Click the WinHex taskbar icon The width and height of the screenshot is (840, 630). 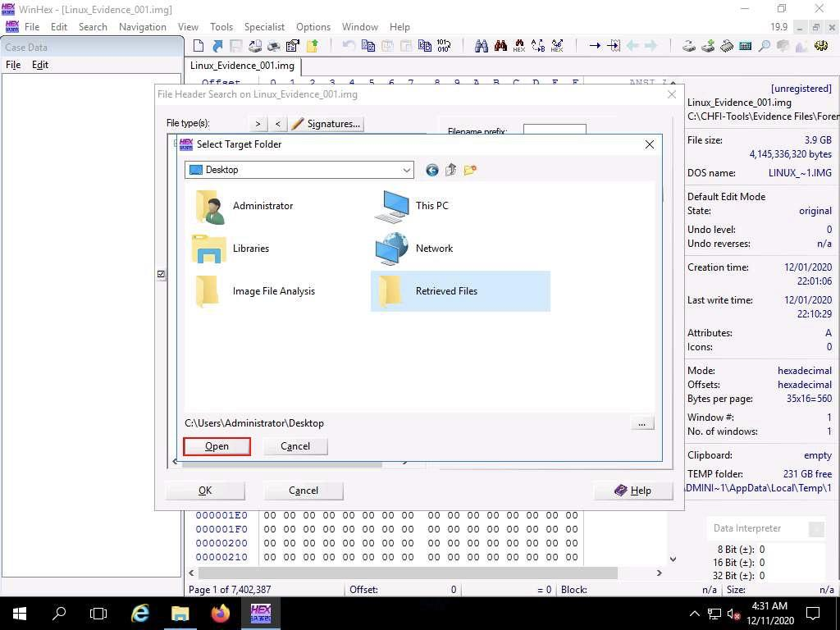tap(260, 614)
